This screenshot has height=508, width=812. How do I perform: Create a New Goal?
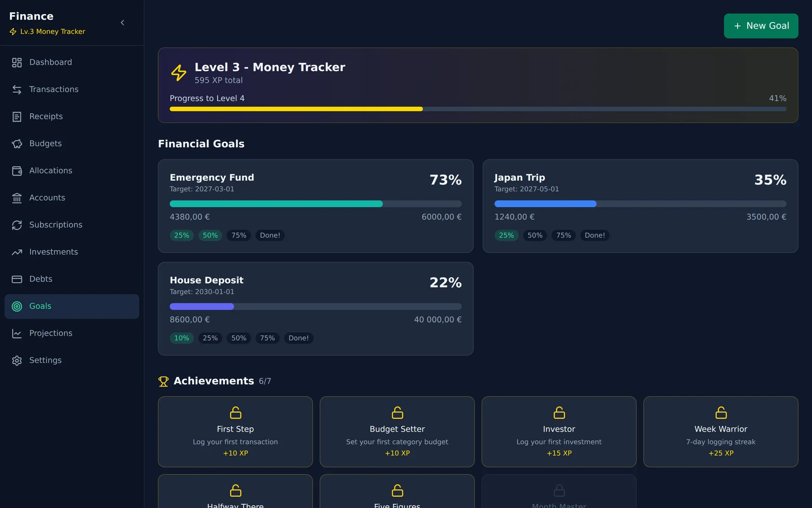point(761,26)
